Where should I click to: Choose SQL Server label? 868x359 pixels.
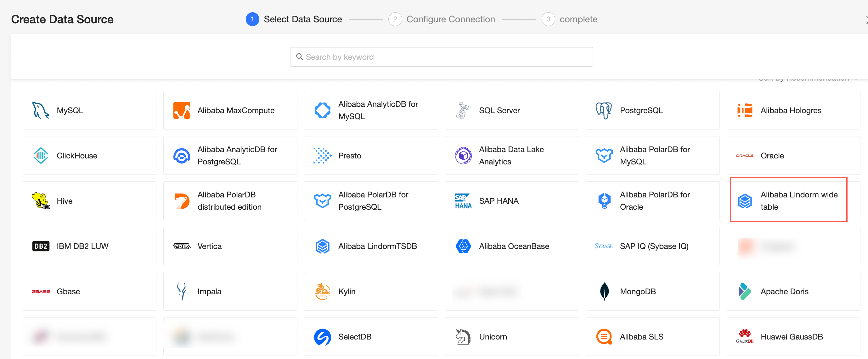tap(499, 110)
